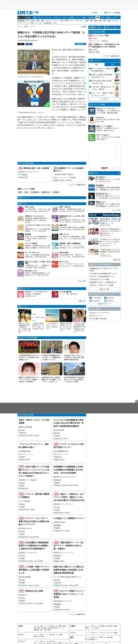Open ranking item 石原さとみが第2子誕生発表
The height and width of the screenshot is (644, 138).
click(102, 76)
